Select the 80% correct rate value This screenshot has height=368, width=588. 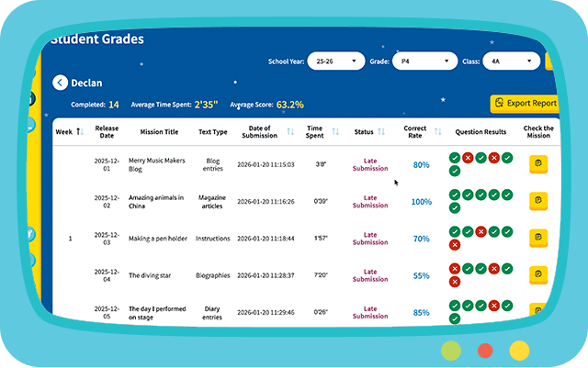(421, 165)
